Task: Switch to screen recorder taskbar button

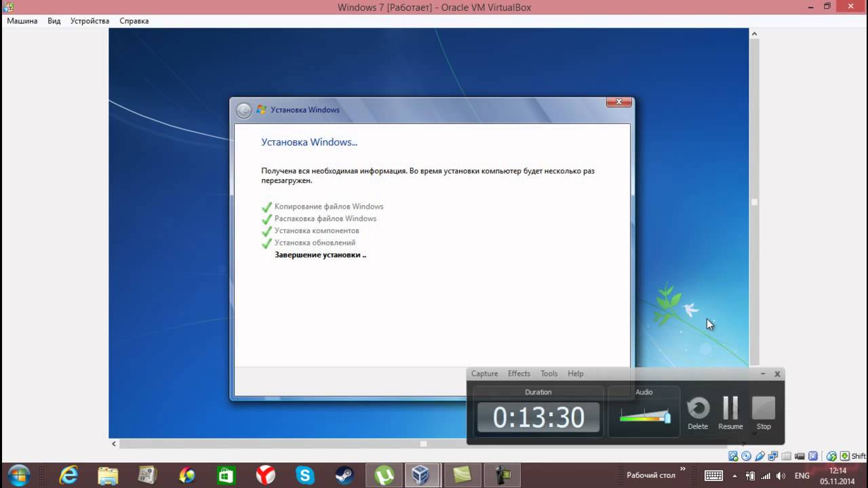Action: click(x=502, y=476)
